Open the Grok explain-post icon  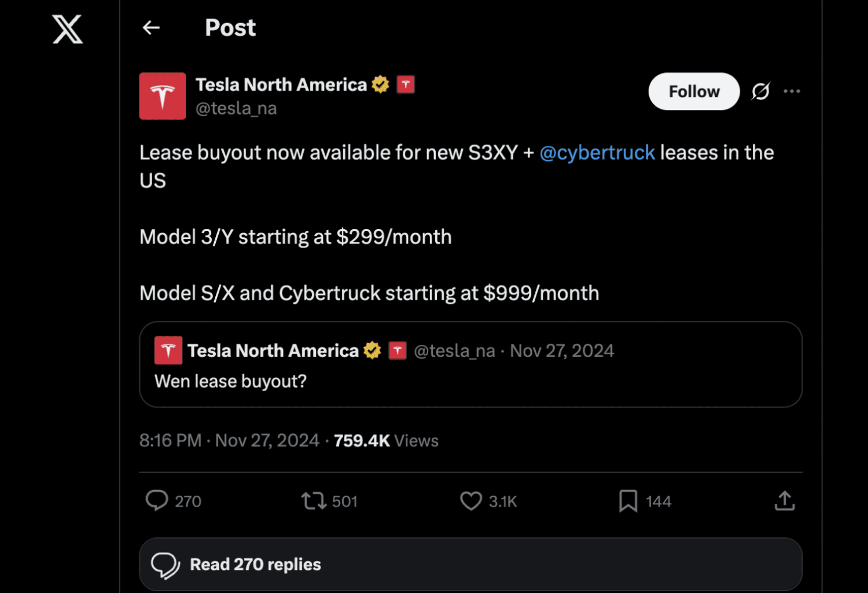pyautogui.click(x=760, y=91)
